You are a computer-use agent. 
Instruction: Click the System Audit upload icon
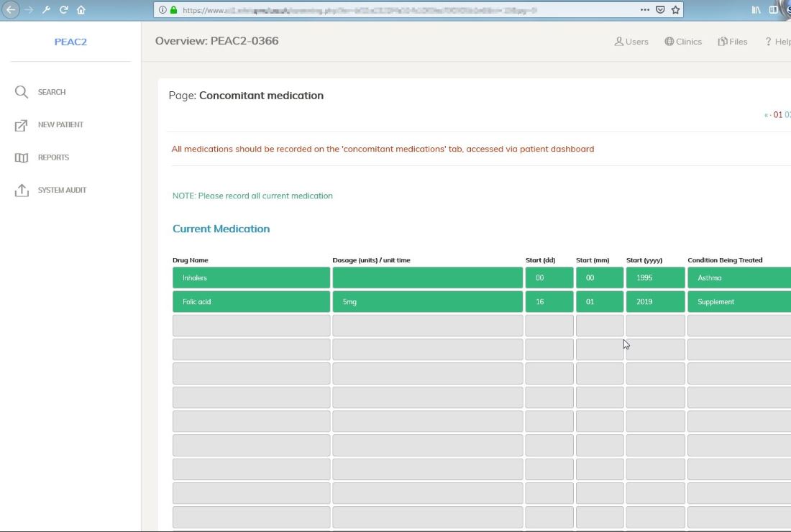pyautogui.click(x=21, y=190)
